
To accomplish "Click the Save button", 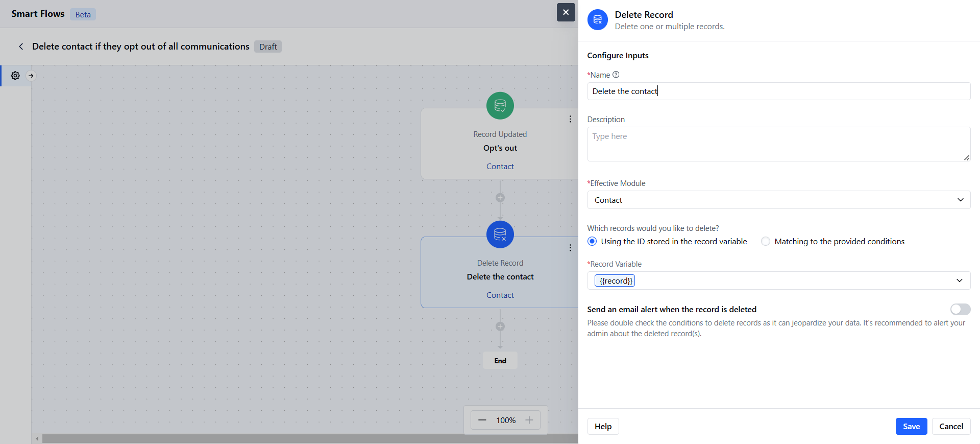I will [911, 426].
